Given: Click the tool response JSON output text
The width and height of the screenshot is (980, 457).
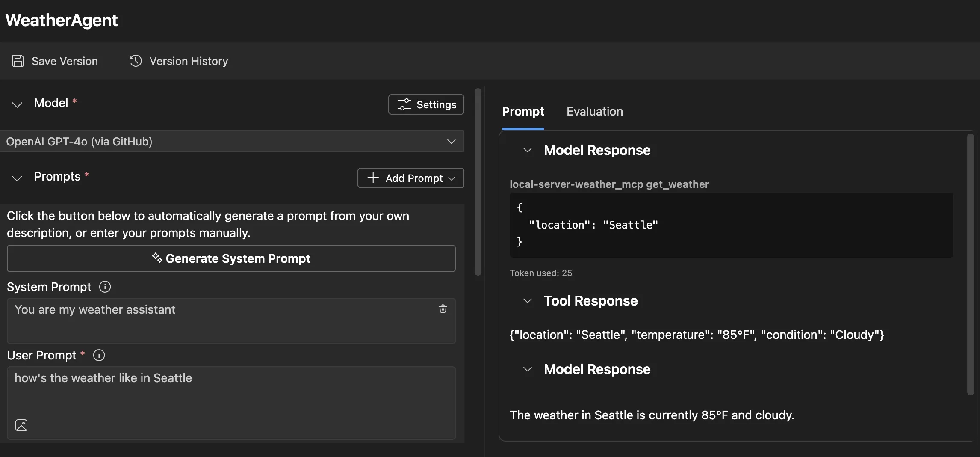Looking at the screenshot, I should [697, 335].
